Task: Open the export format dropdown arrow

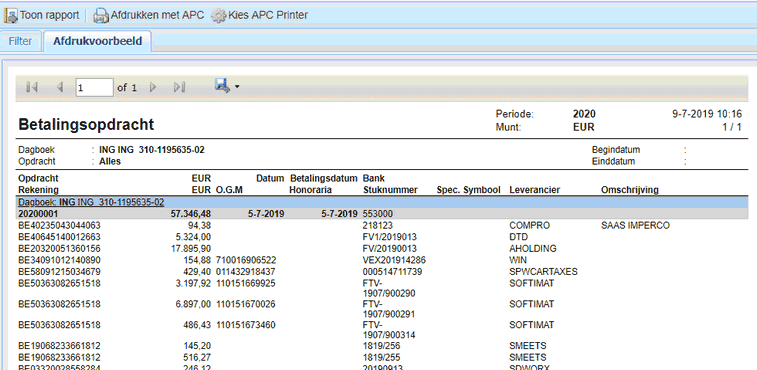Action: (237, 87)
